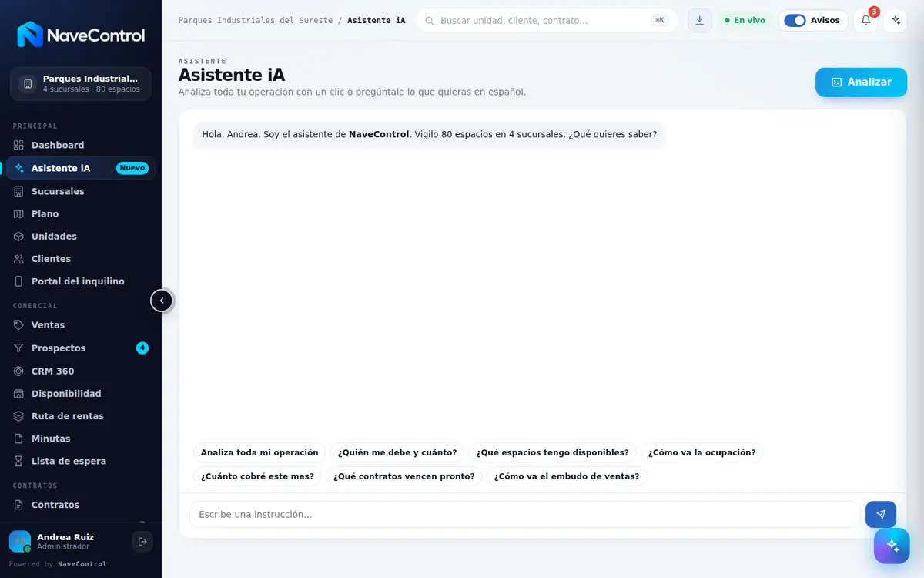Click the Dashboard grid icon
This screenshot has width=924, height=578.
pyautogui.click(x=19, y=145)
